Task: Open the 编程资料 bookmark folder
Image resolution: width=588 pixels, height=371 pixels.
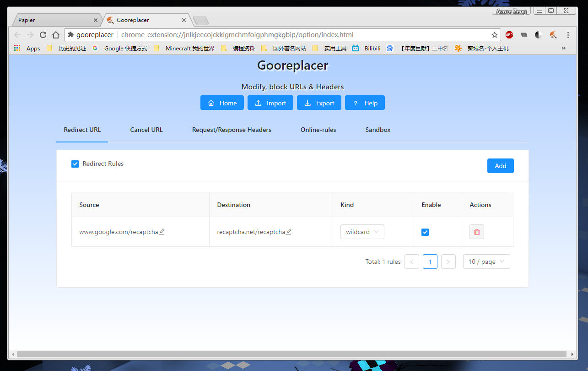Action: (x=238, y=48)
